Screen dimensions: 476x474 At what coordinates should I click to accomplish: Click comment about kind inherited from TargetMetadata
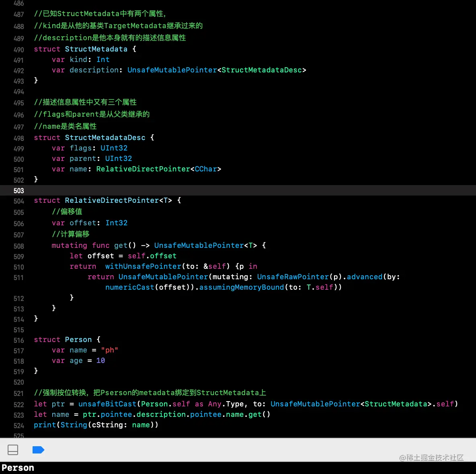point(118,25)
